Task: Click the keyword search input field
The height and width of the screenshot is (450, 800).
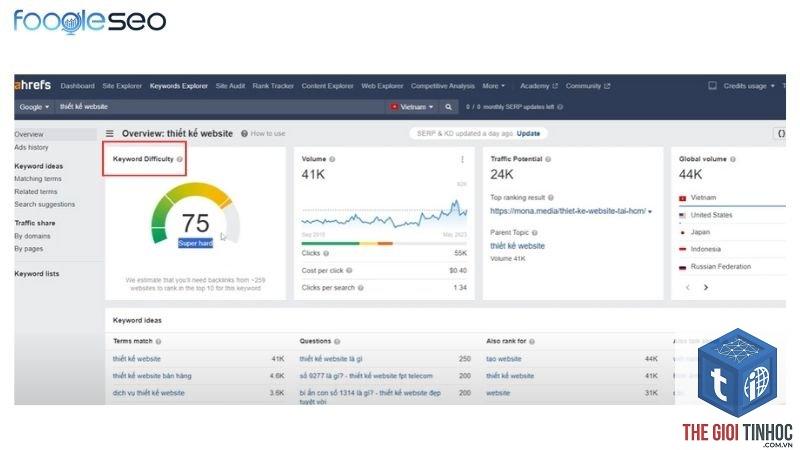Action: (x=219, y=107)
